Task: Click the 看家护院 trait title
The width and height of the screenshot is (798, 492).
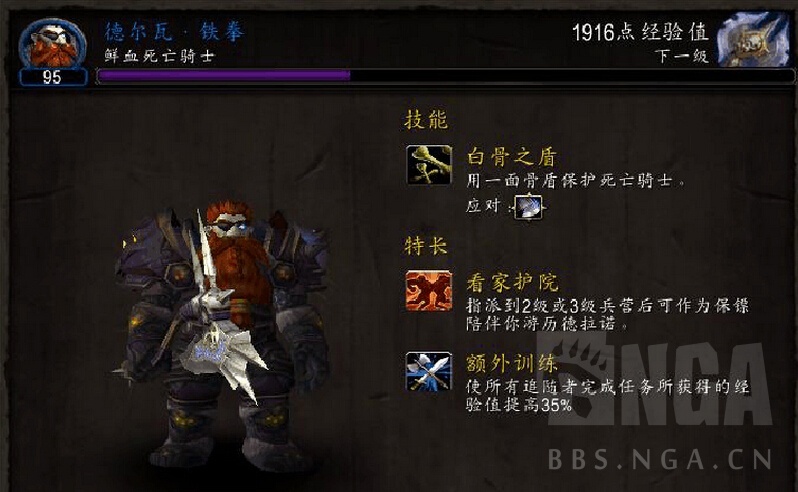Action: (x=512, y=282)
